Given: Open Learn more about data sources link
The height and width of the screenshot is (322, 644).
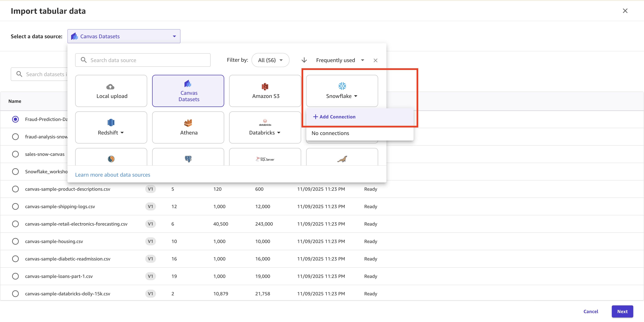Looking at the screenshot, I should click(x=113, y=175).
